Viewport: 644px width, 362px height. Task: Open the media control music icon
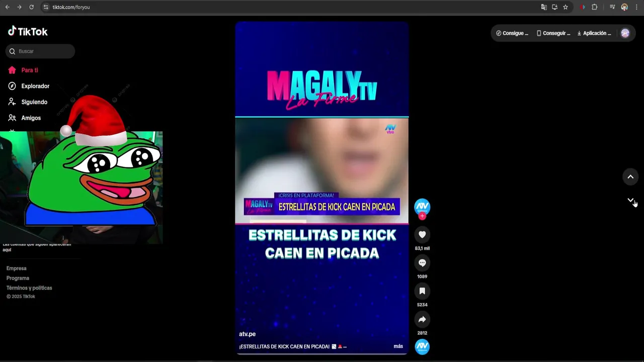(x=612, y=7)
